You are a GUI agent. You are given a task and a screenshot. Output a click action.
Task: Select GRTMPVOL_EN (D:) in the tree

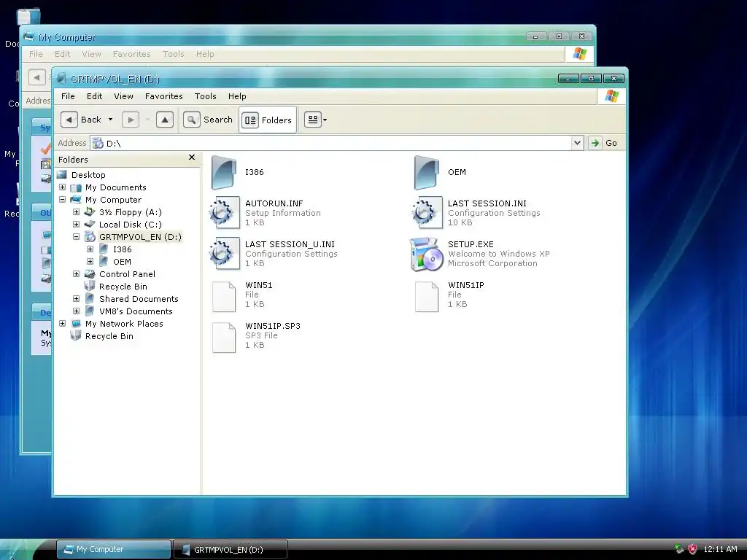pyautogui.click(x=140, y=237)
